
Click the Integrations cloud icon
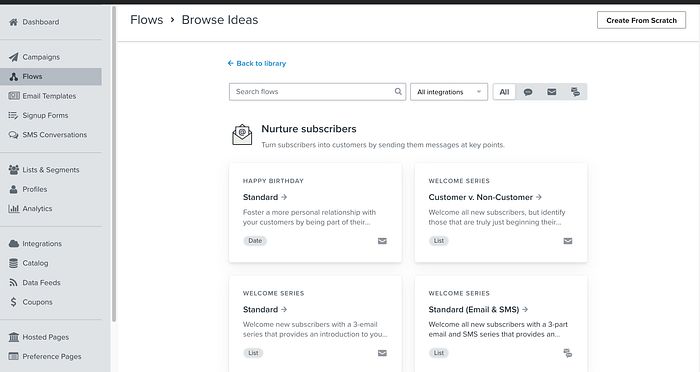coord(14,243)
